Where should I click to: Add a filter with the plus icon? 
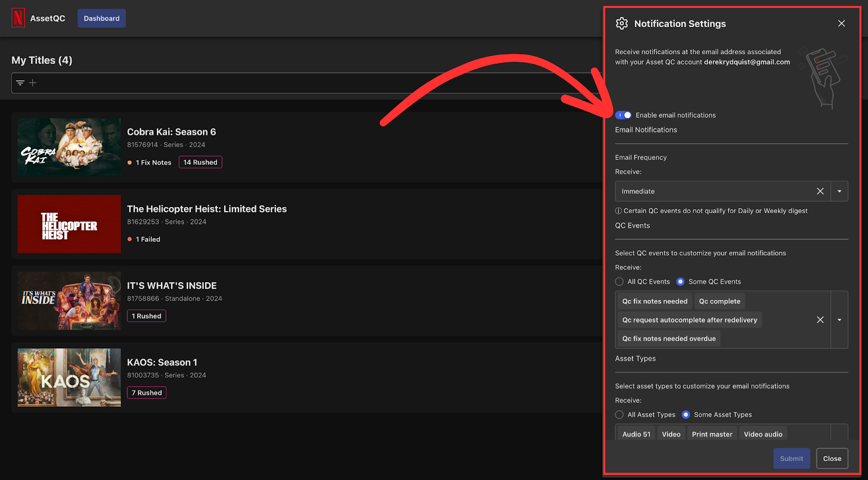click(x=33, y=83)
